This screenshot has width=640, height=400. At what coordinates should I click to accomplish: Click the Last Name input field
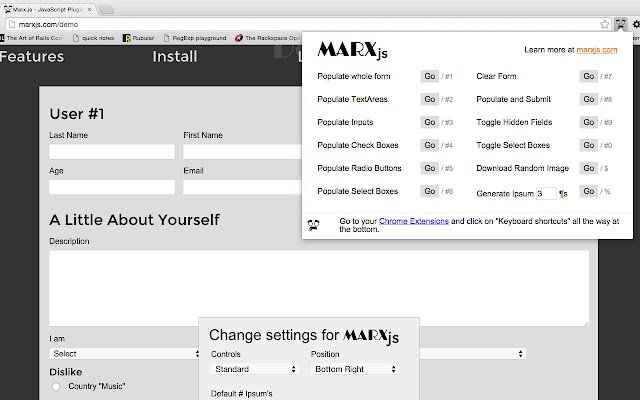click(112, 151)
